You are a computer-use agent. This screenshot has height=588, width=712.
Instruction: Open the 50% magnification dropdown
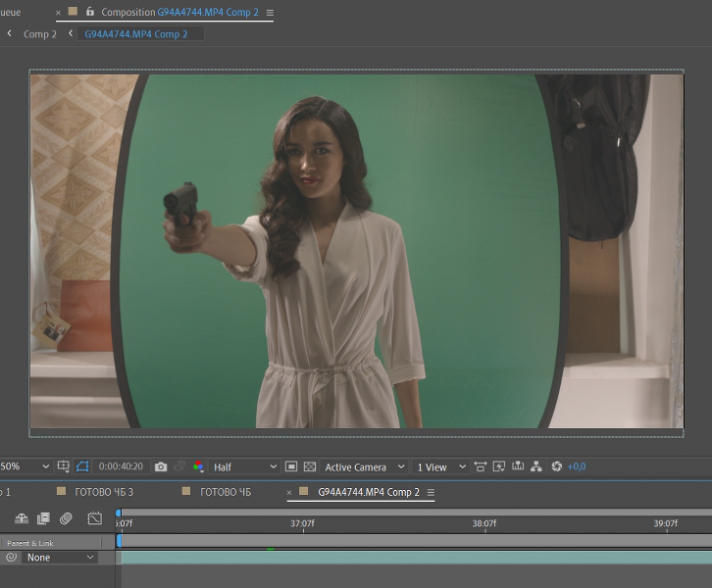coord(25,466)
